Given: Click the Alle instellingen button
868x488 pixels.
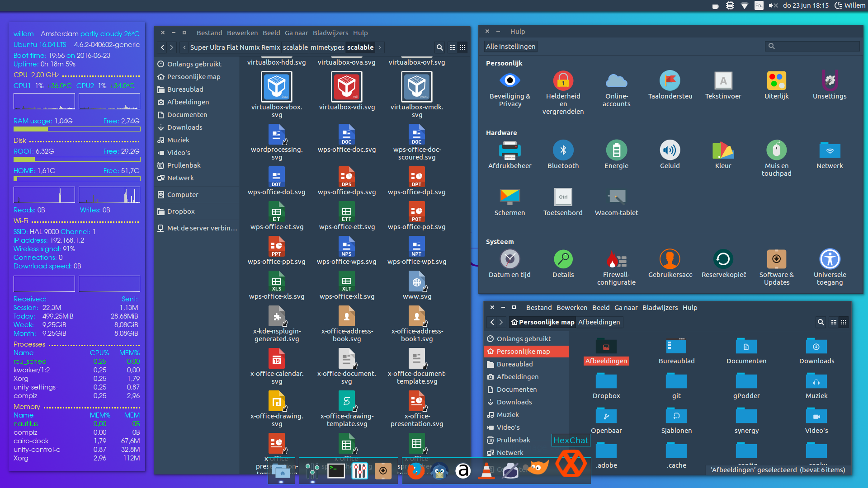Looking at the screenshot, I should pos(510,47).
